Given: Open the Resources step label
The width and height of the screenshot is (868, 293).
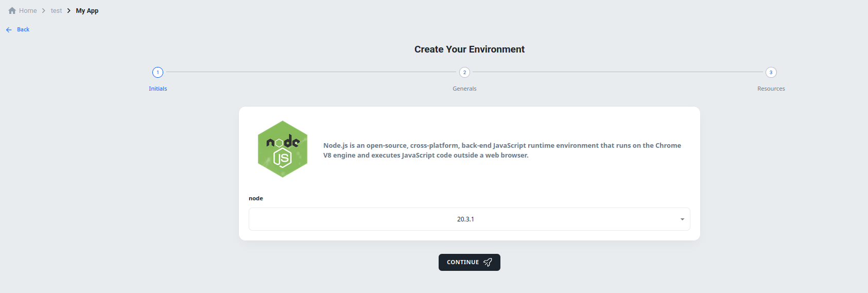Looking at the screenshot, I should coord(771,89).
